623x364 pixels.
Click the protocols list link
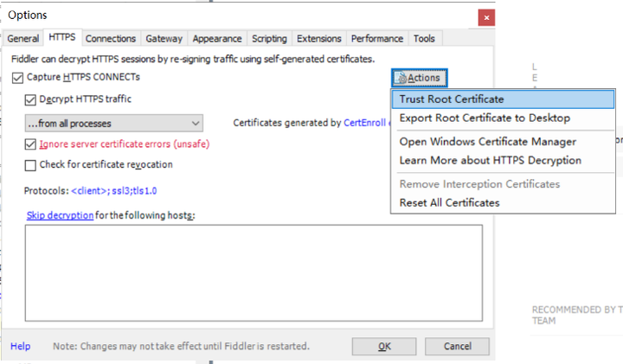pyautogui.click(x=114, y=191)
